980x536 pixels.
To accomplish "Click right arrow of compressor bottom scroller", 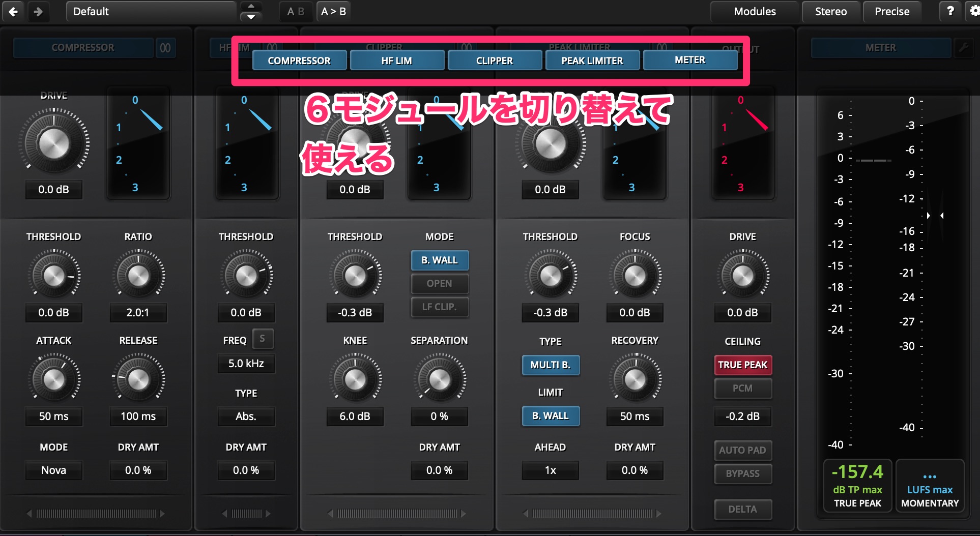I will pyautogui.click(x=162, y=514).
